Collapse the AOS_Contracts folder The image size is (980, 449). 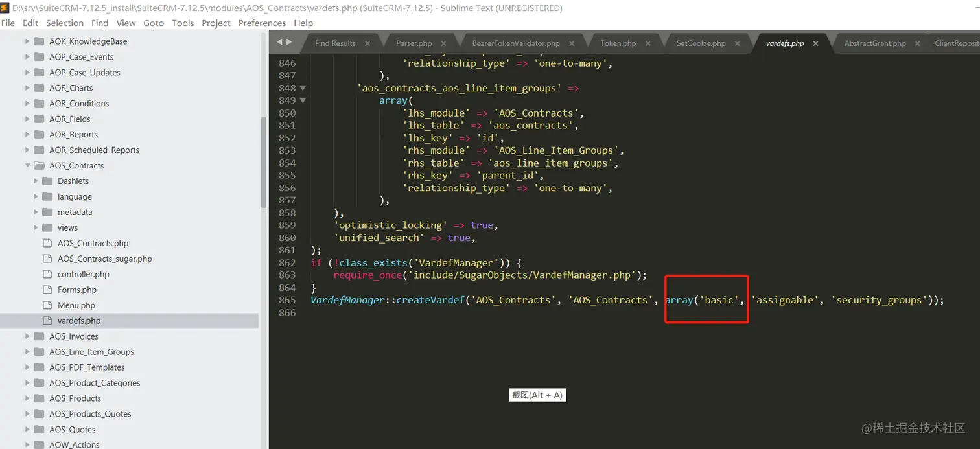[28, 166]
